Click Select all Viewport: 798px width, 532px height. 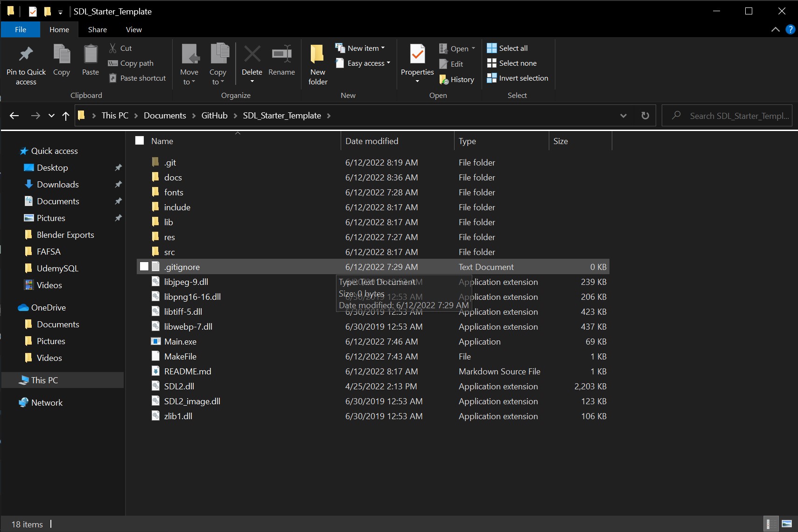(508, 48)
